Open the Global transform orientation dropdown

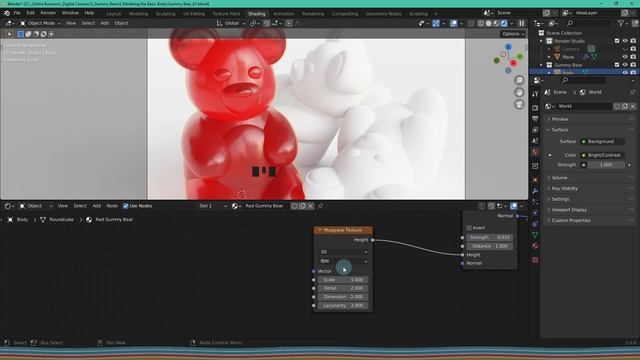coord(231,23)
